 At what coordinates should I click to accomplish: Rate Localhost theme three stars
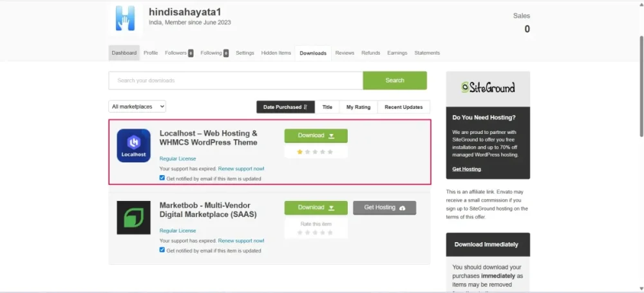coord(315,151)
